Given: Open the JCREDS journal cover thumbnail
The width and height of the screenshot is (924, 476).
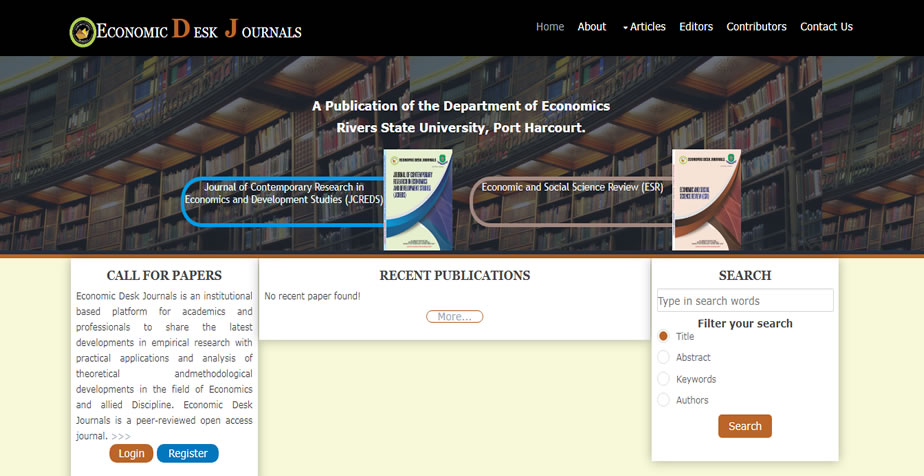Looking at the screenshot, I should click(x=418, y=199).
